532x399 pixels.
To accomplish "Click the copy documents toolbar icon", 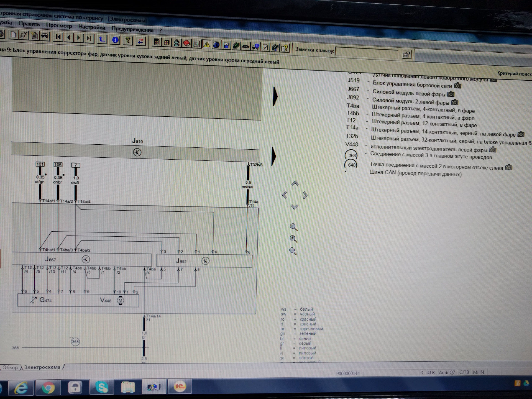I will [24, 35].
